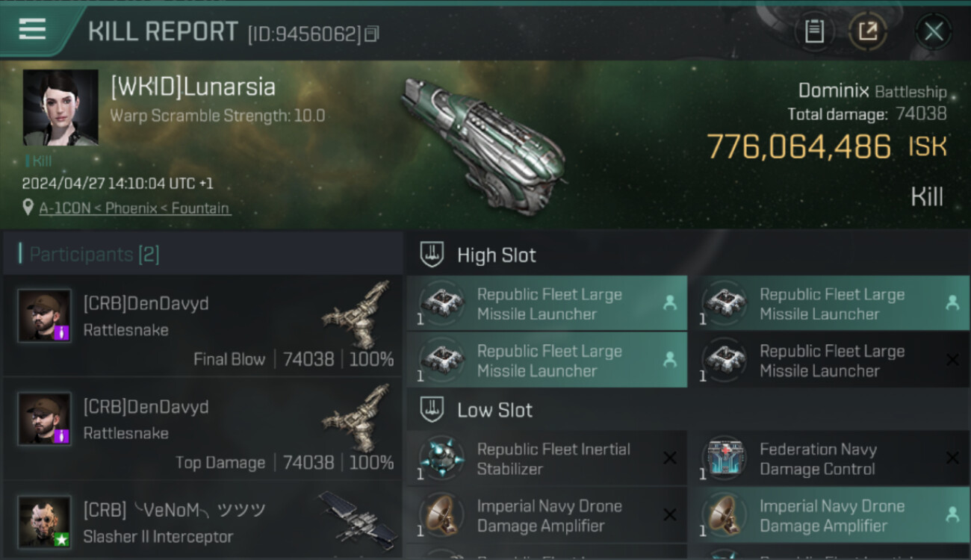Screen dimensions: 971x560
Task: Click the pilot name [WKID]Lunarsia
Action: coord(193,87)
